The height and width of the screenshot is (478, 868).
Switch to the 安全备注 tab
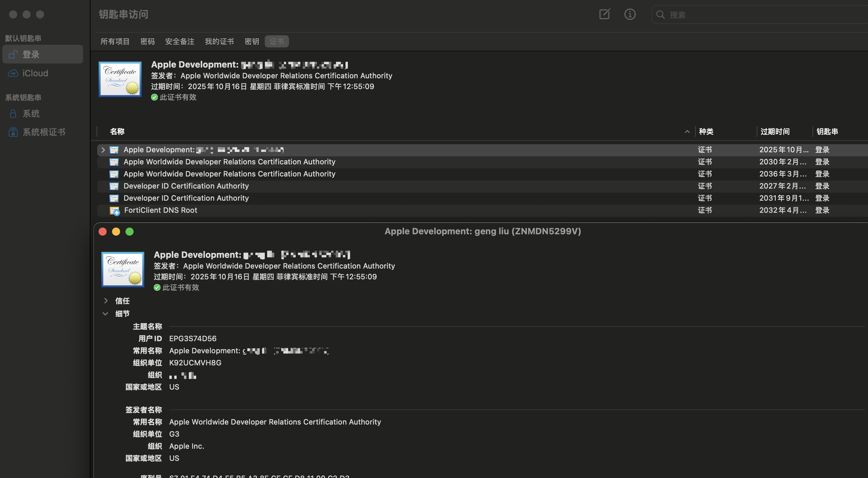(180, 41)
